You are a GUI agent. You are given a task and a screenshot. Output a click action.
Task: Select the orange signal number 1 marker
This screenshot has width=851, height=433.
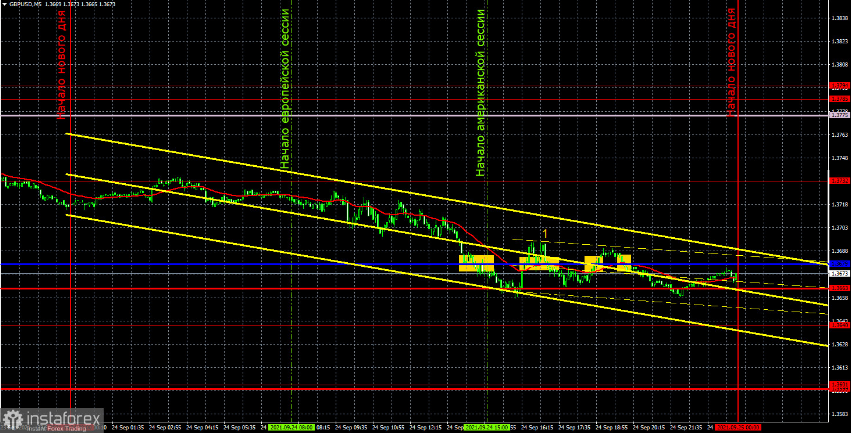545,234
